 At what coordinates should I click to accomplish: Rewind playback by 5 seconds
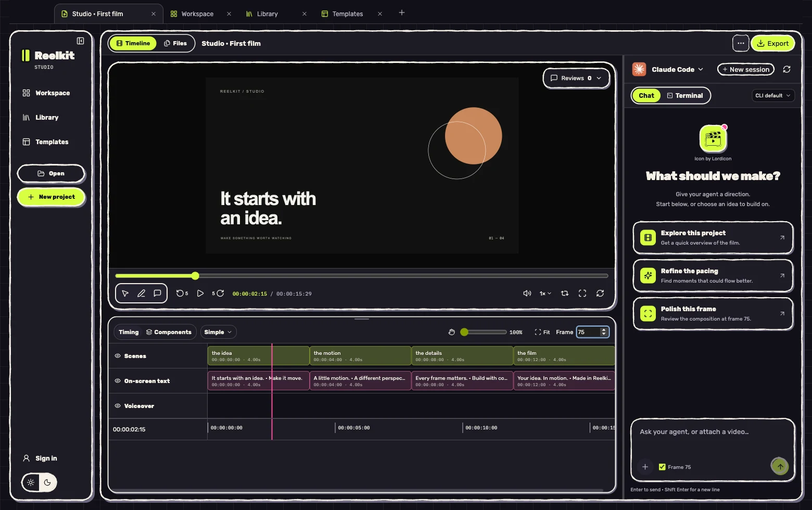click(x=182, y=294)
